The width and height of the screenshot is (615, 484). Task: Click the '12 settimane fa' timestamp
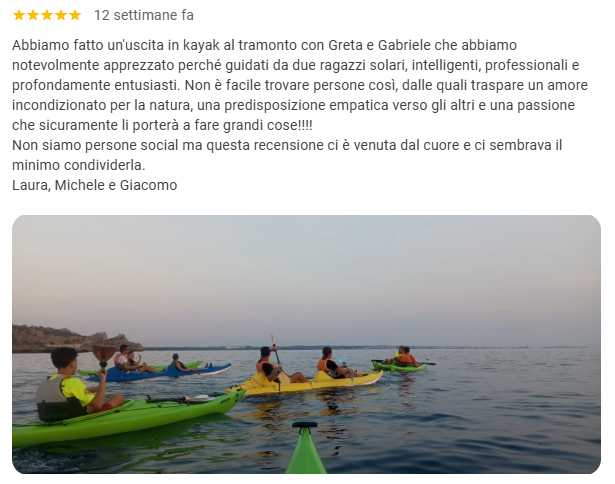(144, 15)
